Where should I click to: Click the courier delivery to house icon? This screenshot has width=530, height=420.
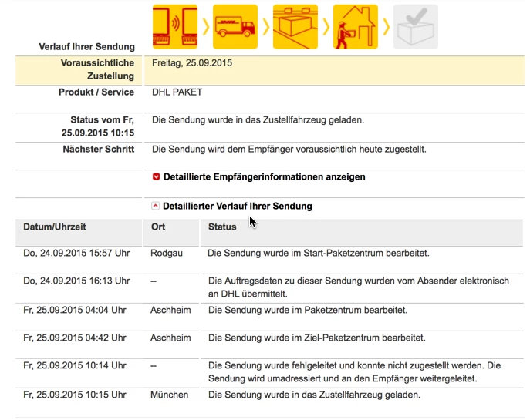click(356, 27)
